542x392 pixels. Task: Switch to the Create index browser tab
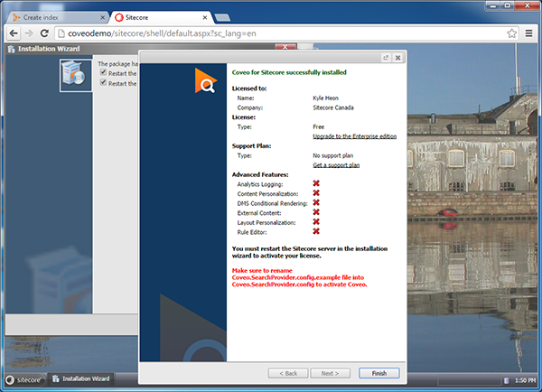[x=58, y=17]
